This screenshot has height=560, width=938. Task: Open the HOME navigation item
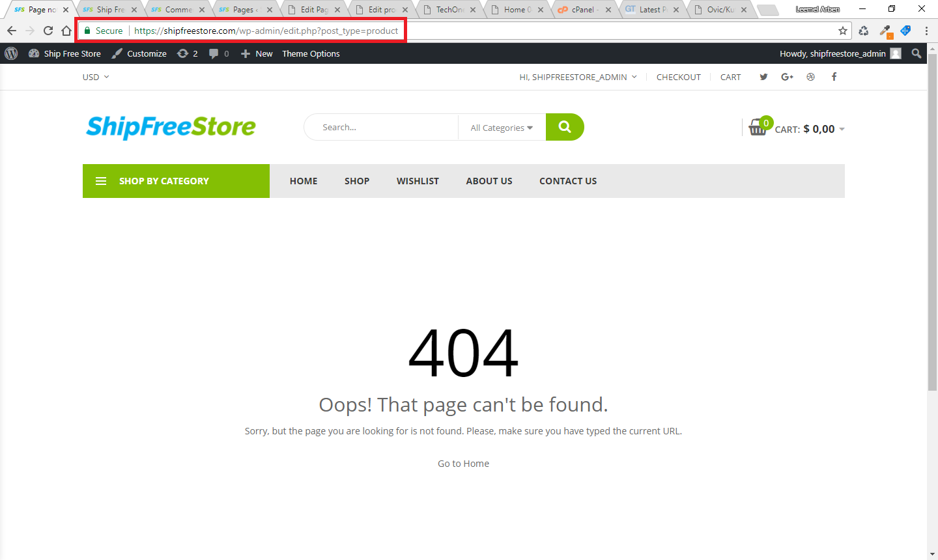tap(304, 181)
